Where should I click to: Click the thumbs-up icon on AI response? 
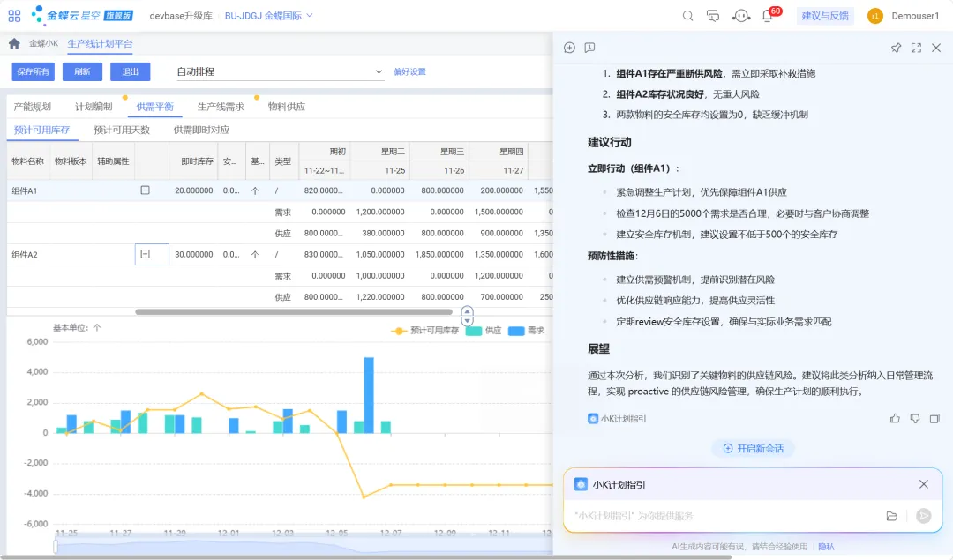point(895,418)
